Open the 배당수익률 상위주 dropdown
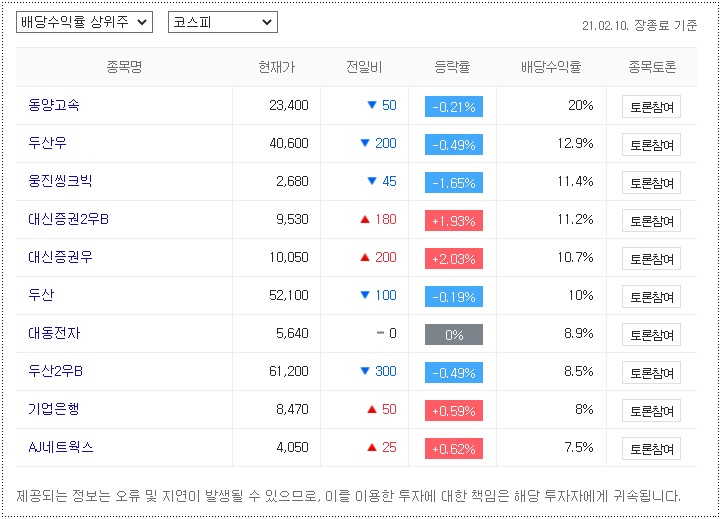 [84, 22]
